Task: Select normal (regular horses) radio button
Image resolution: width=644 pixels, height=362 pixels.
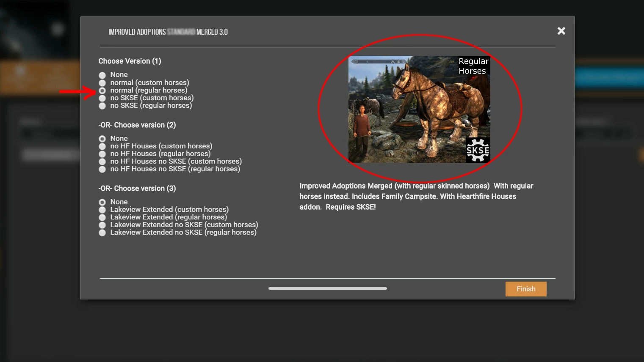Action: tap(102, 90)
